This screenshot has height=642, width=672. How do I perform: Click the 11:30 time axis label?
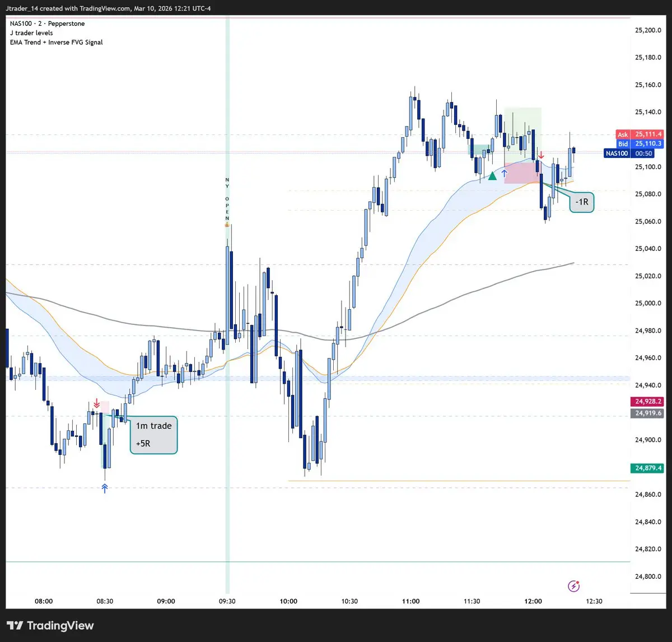pyautogui.click(x=472, y=601)
